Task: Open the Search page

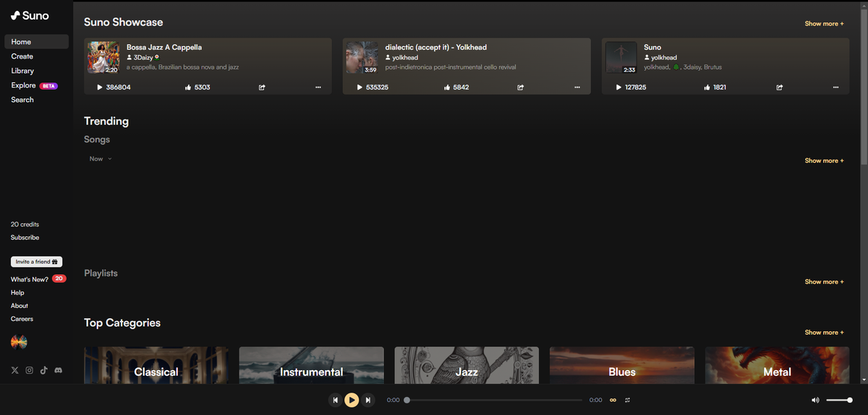Action: click(22, 100)
